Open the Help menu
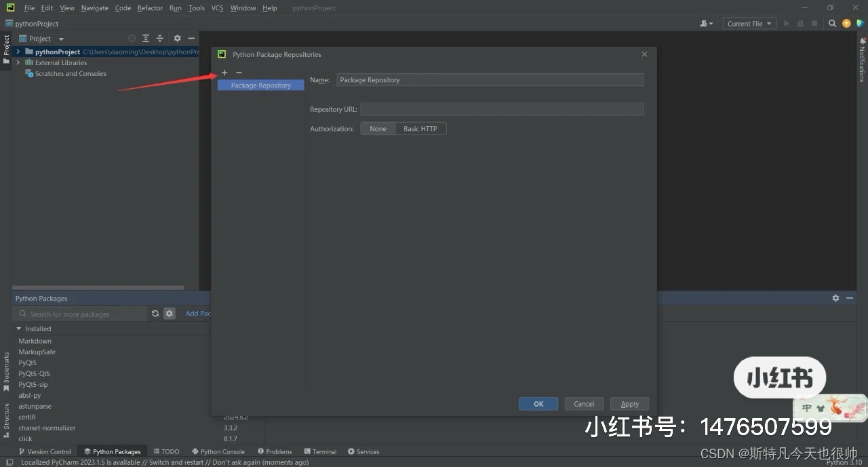This screenshot has width=868, height=467. pyautogui.click(x=269, y=8)
